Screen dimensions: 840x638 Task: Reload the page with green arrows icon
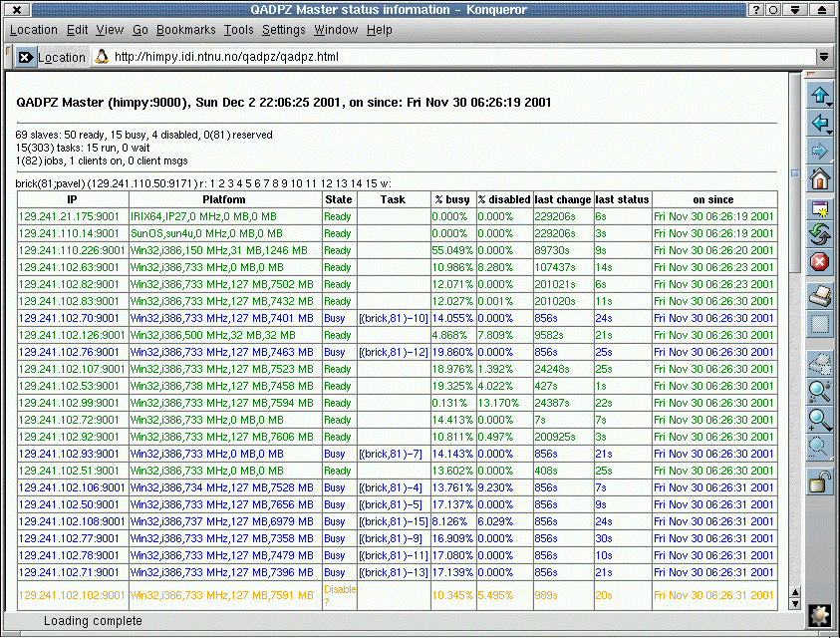(x=819, y=234)
